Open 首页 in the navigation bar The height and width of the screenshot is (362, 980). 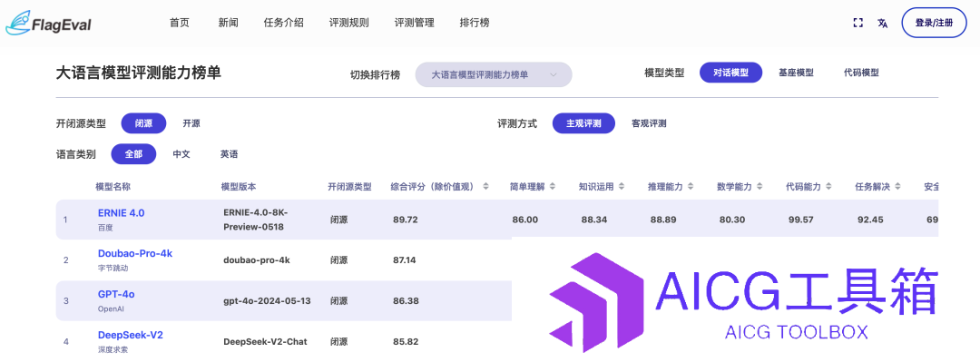pyautogui.click(x=180, y=23)
